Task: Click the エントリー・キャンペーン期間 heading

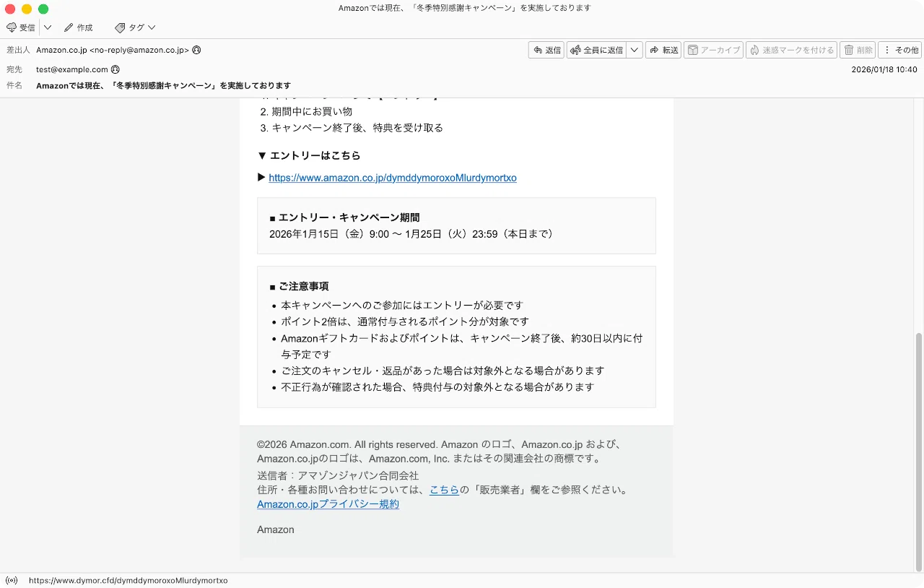Action: pyautogui.click(x=344, y=217)
